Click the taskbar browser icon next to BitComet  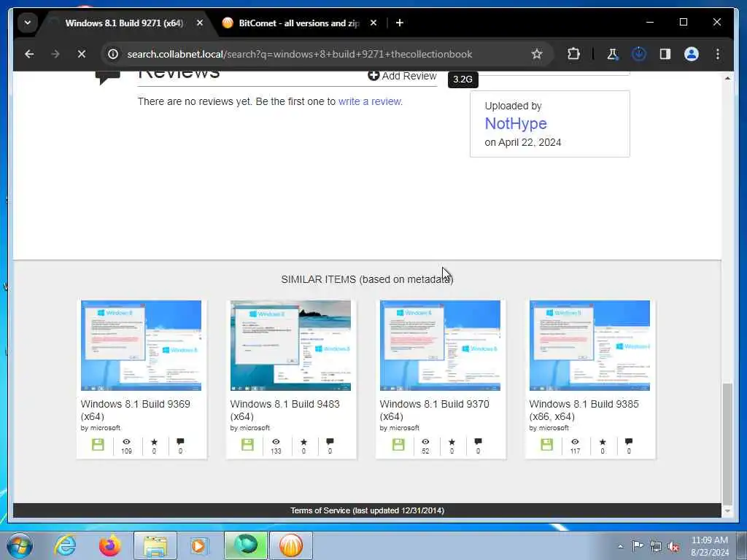(x=245, y=545)
